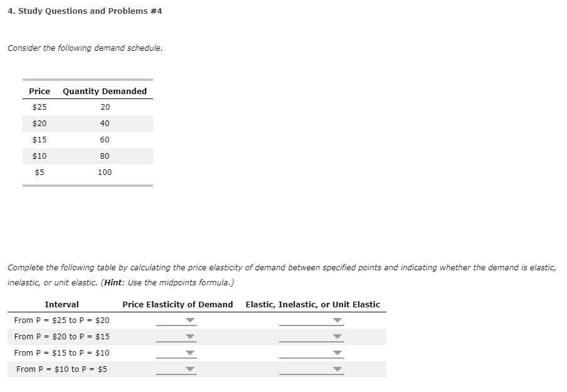
Task: Open elasticity dropdown for $25 to $20 interval
Action: tap(189, 320)
